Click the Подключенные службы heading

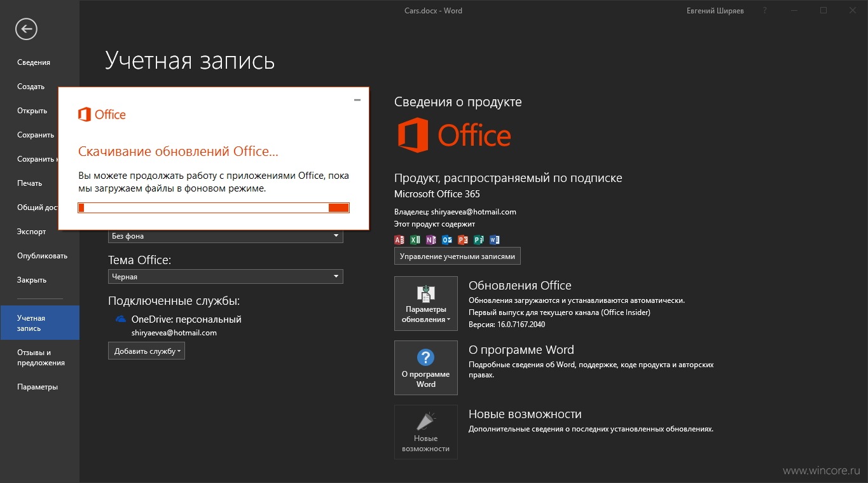tap(174, 301)
